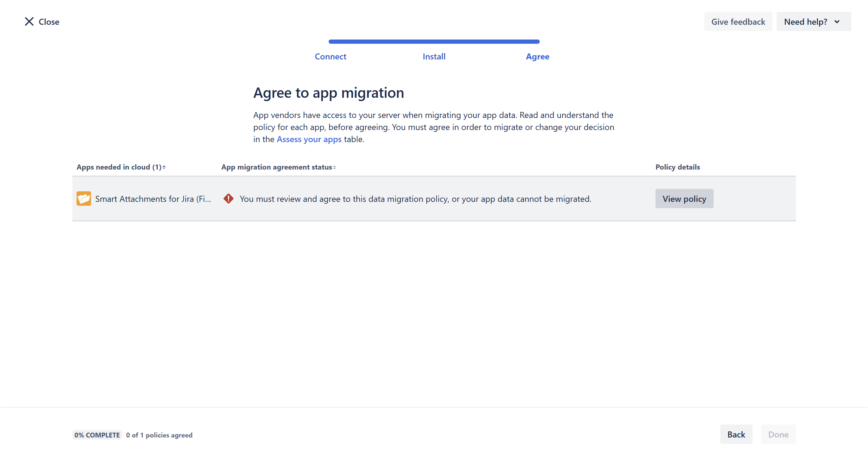Click the Smart Attachments folder app icon
The width and height of the screenshot is (868, 458).
[x=84, y=199]
